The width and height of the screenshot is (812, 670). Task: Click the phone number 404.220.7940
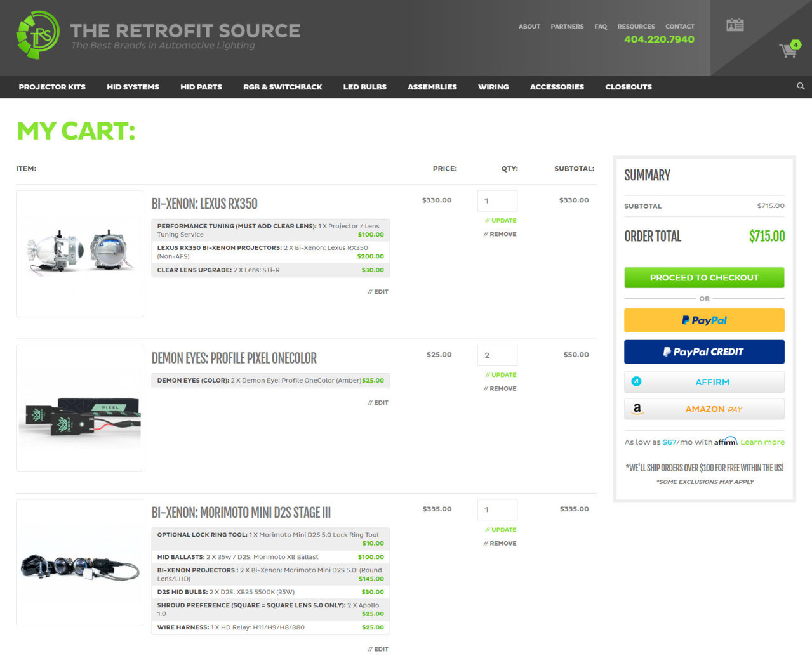pyautogui.click(x=659, y=39)
